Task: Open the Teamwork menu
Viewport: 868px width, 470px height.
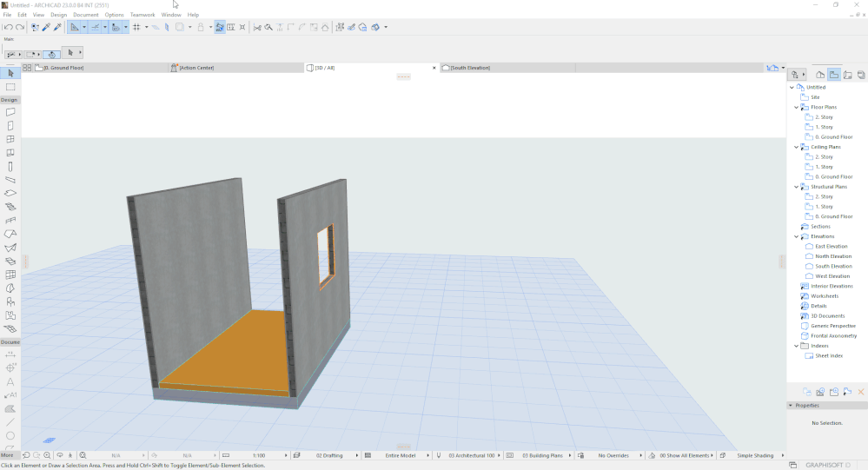Action: tap(142, 15)
